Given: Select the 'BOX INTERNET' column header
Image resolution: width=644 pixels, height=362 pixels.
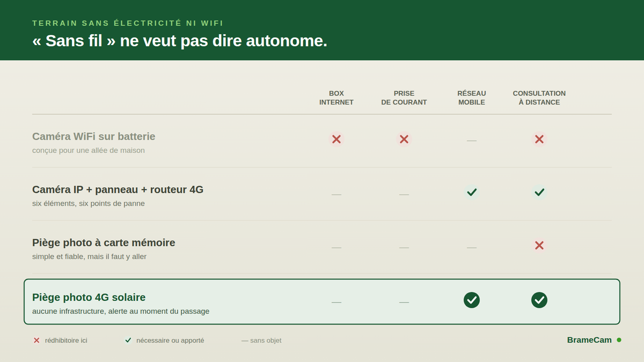Looking at the screenshot, I should coord(336,98).
